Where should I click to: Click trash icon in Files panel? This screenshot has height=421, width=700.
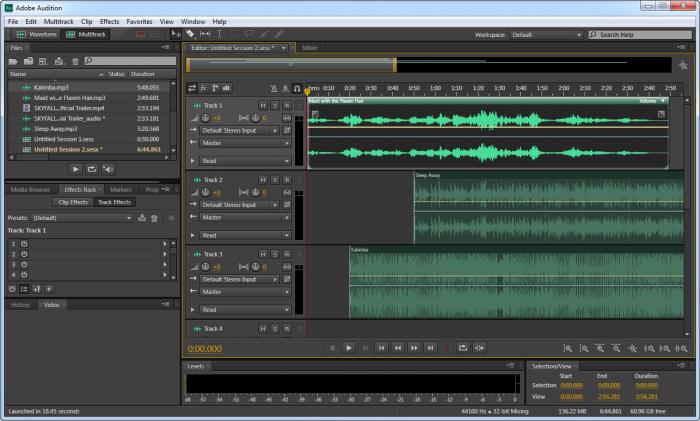[75, 61]
